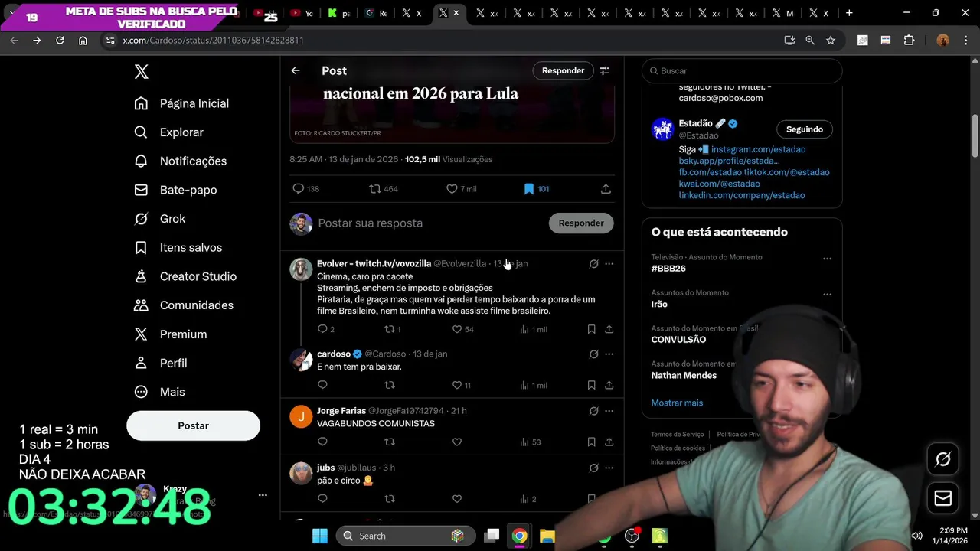980x551 pixels.
Task: Click Seguindo button for Estadão
Action: tap(805, 129)
